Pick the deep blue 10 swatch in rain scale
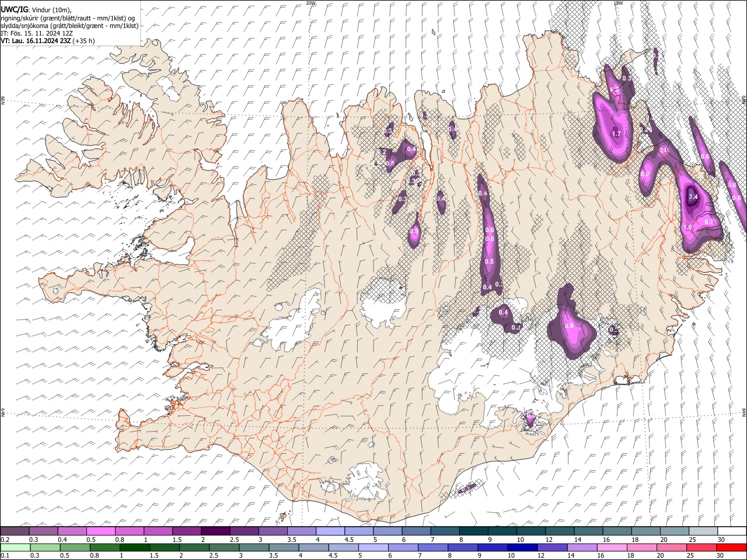This screenshot has width=747, height=560. coord(522,548)
